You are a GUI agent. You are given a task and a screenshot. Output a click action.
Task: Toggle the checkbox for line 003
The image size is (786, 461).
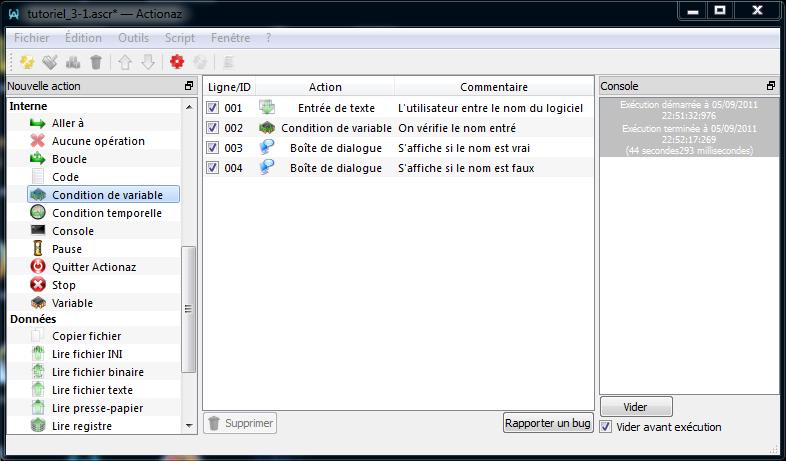(x=212, y=148)
